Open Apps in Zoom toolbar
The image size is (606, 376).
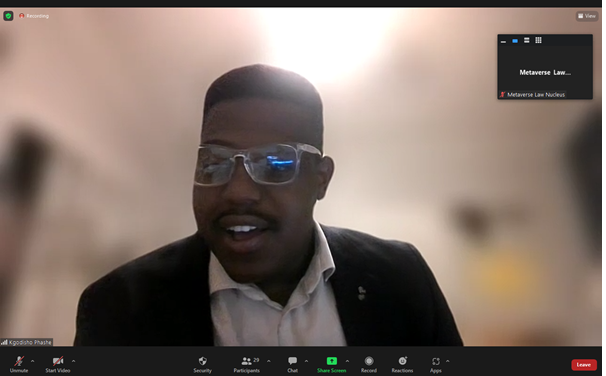(x=436, y=364)
